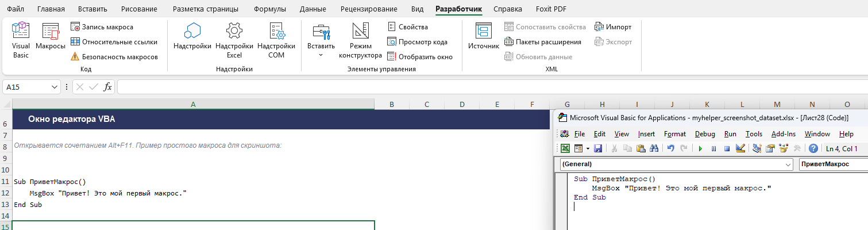Open Edit menu in VBA window
This screenshot has width=868, height=230.
point(600,134)
